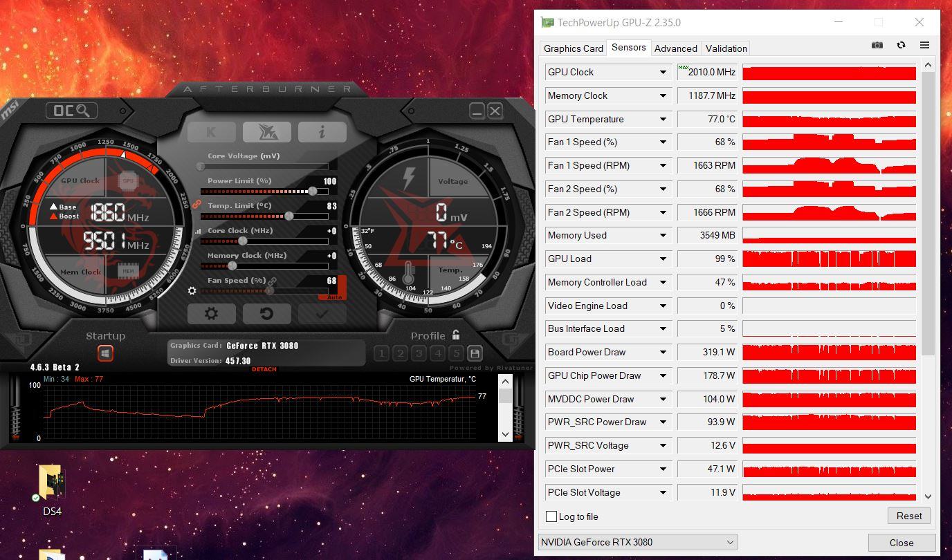
Task: Click the graph scrollbar up arrow in Afterburner
Action: pyautogui.click(x=505, y=382)
